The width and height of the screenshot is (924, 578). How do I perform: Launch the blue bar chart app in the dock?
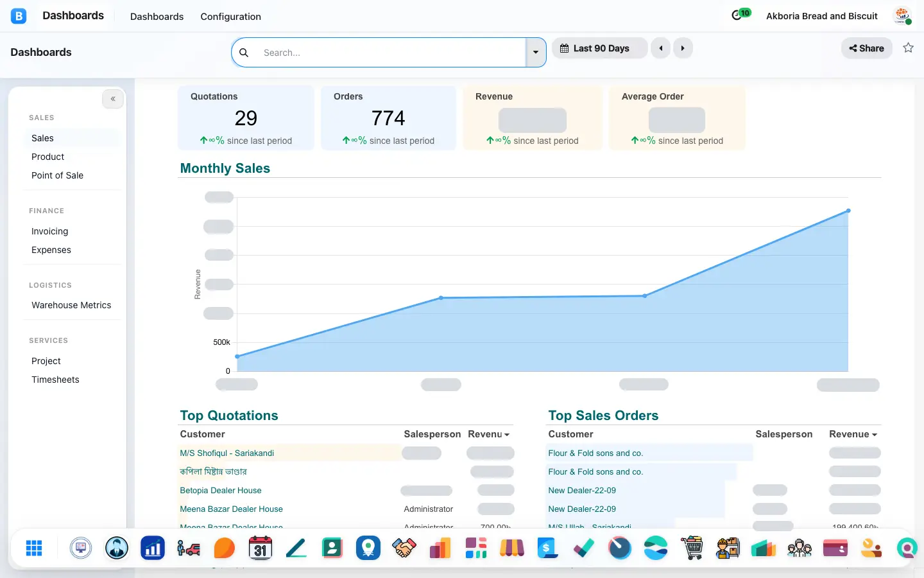(x=153, y=548)
